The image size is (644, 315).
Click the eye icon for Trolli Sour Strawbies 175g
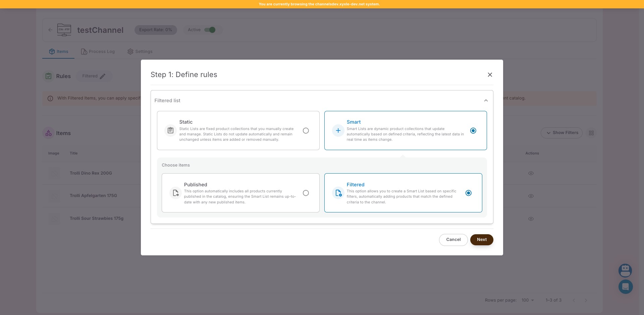point(531,219)
